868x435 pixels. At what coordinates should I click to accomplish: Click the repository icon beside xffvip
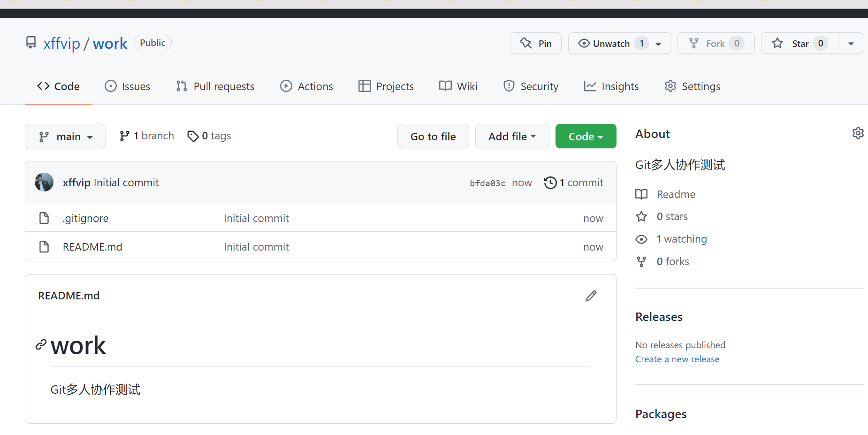coord(31,43)
